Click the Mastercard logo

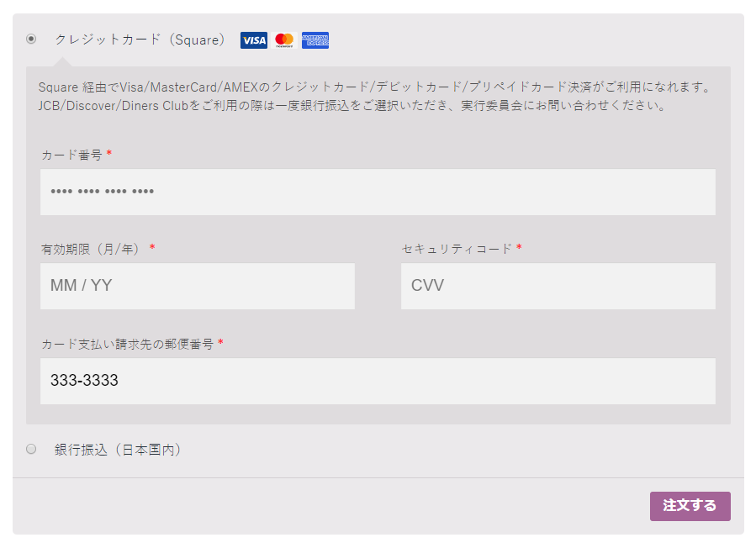284,40
